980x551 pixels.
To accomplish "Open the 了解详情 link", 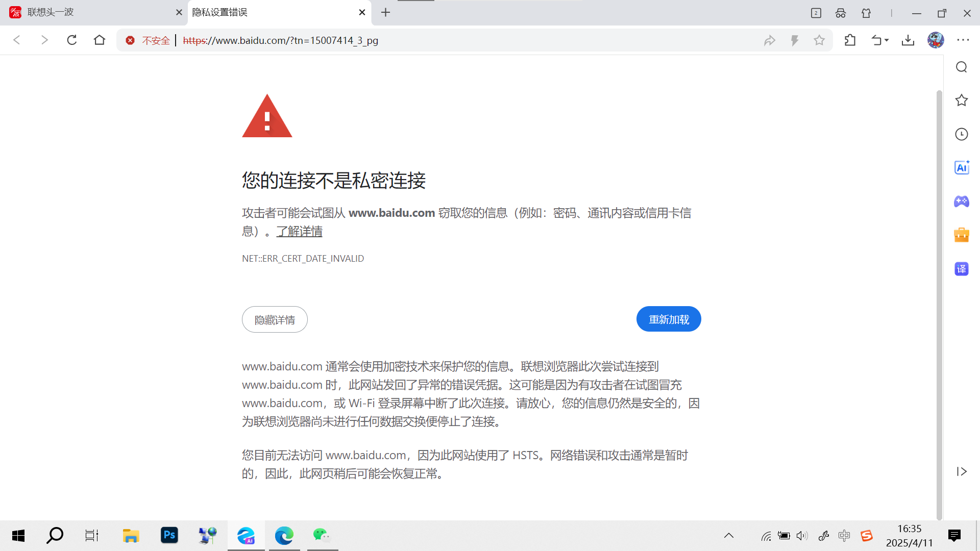I will [299, 232].
